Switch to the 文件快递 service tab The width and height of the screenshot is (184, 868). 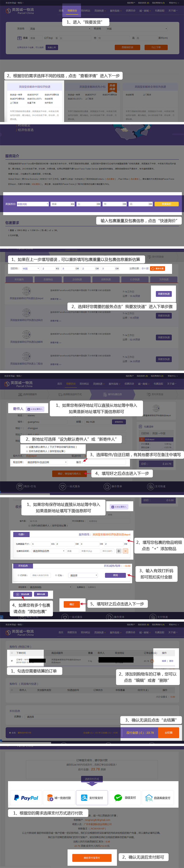click(164, 279)
